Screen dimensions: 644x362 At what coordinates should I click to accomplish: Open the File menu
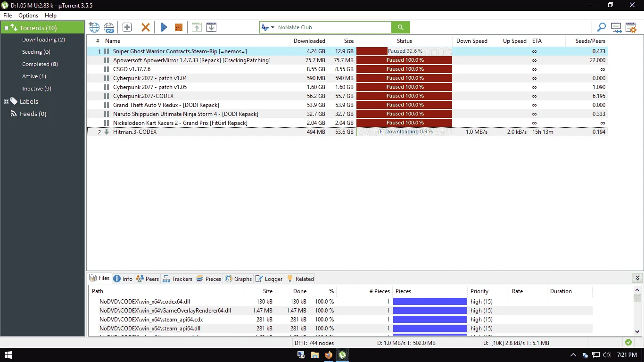tap(8, 16)
